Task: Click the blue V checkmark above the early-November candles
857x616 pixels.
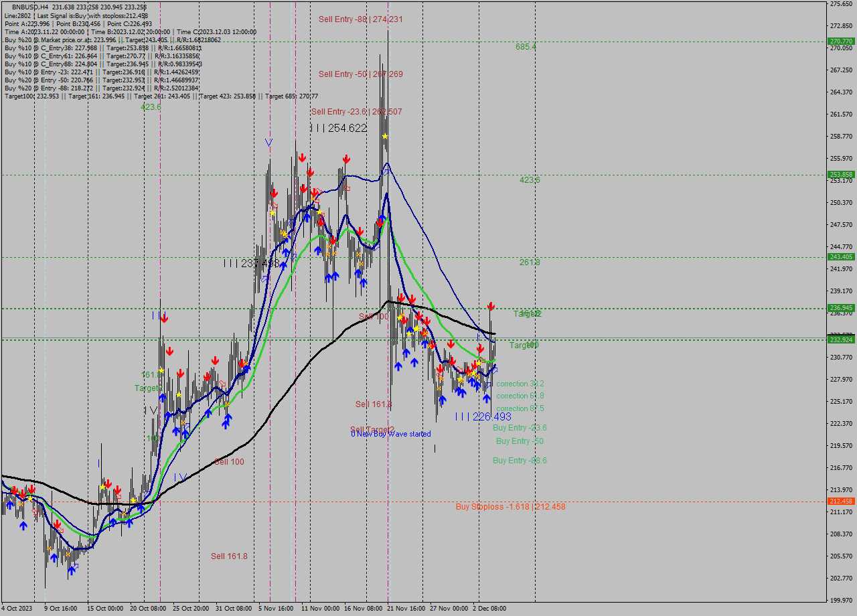Action: click(270, 142)
